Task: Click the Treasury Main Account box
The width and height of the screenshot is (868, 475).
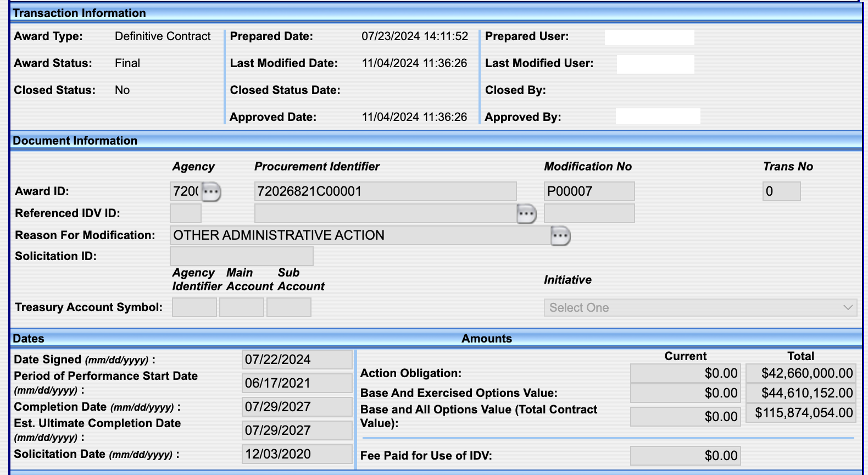Action: click(241, 307)
